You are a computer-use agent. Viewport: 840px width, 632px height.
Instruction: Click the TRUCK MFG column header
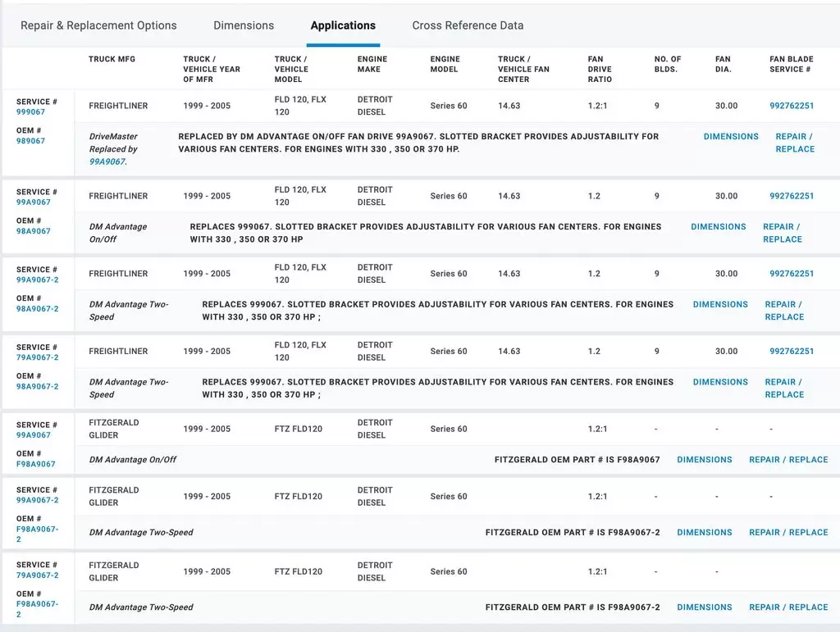pos(112,59)
